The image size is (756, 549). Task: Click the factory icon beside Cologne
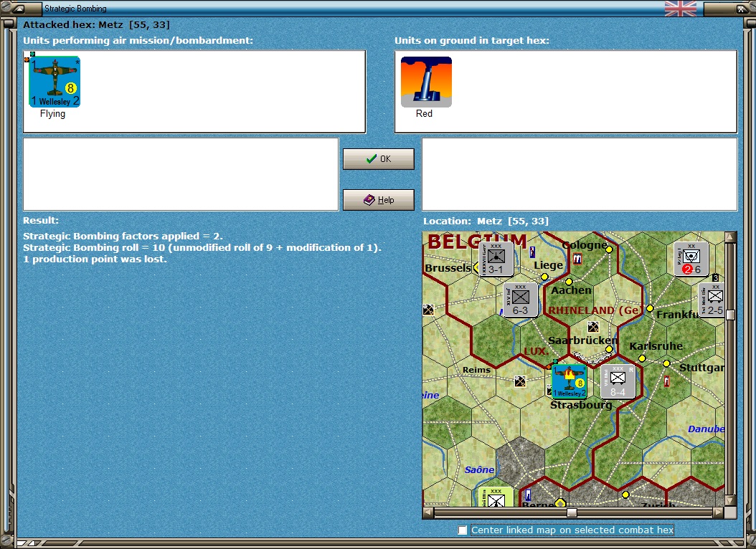click(x=577, y=259)
